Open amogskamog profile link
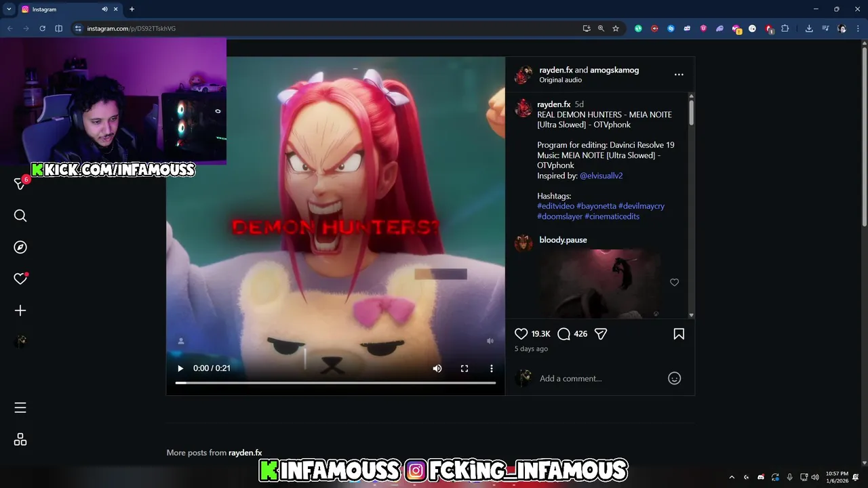This screenshot has width=868, height=488. (614, 70)
